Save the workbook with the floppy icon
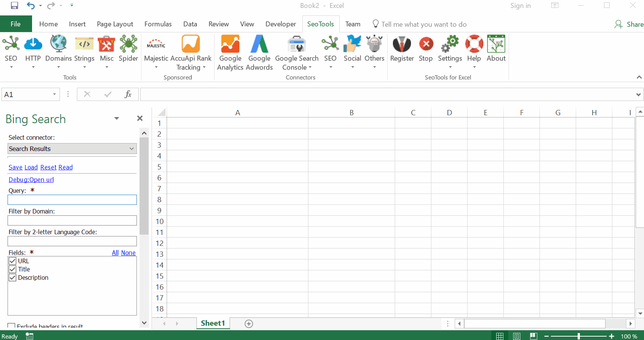 click(14, 6)
